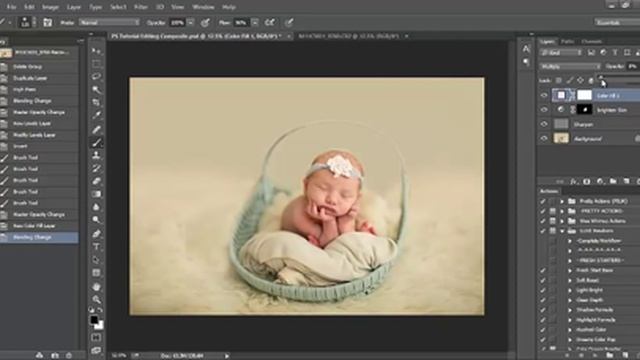This screenshot has height=360, width=640.
Task: Expand the Light Bright action
Action: pyautogui.click(x=570, y=290)
